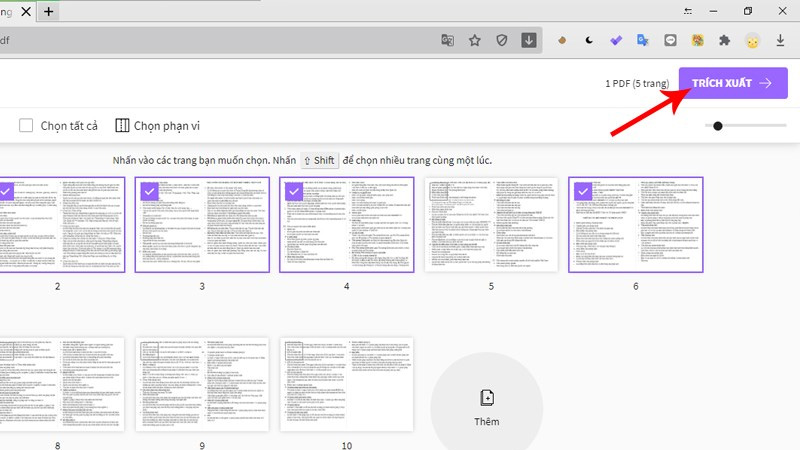The image size is (800, 450).
Task: Uncheck the page 3 selection checkmark
Action: [149, 192]
